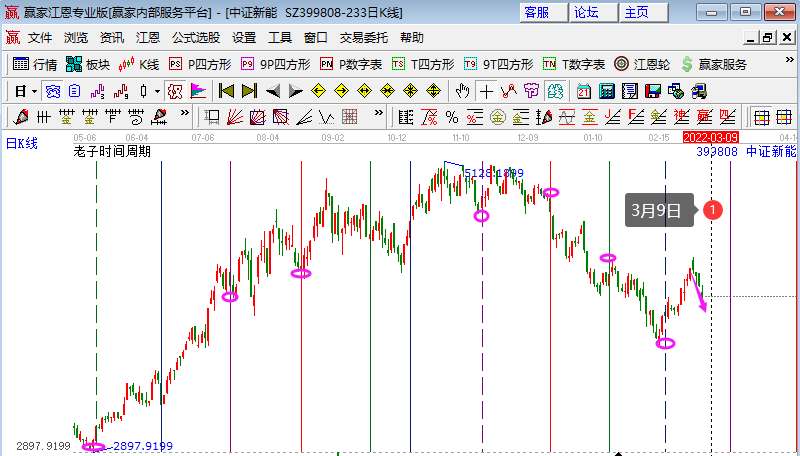Jump to the first bar
This screenshot has width=800, height=456.
[x=226, y=92]
